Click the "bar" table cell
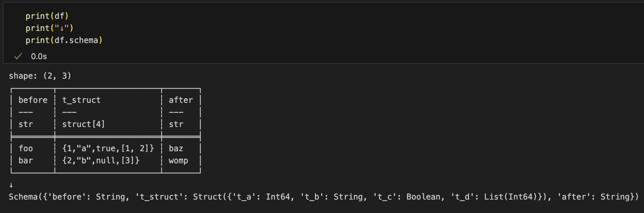644x213 pixels. click(26, 161)
